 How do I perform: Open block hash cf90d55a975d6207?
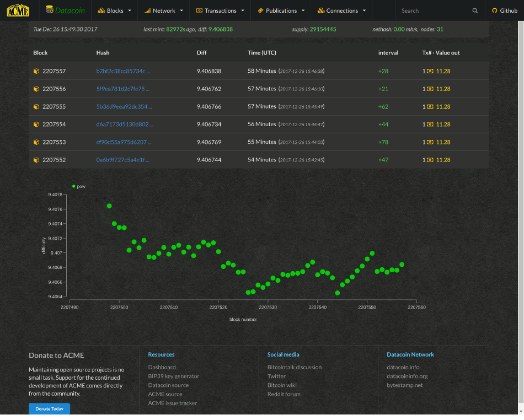[124, 142]
